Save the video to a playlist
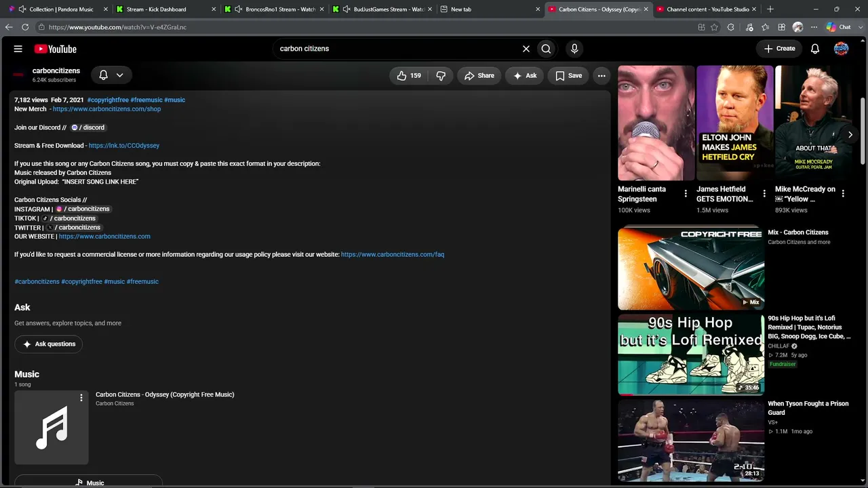The height and width of the screenshot is (488, 868). pyautogui.click(x=568, y=76)
